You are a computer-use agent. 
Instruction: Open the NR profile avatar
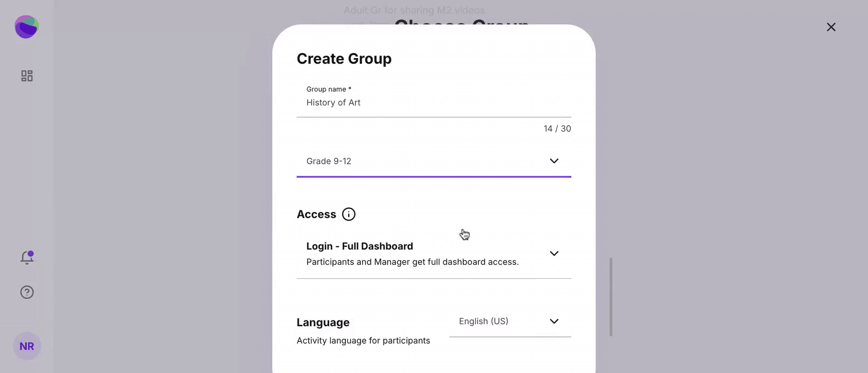[x=27, y=346]
